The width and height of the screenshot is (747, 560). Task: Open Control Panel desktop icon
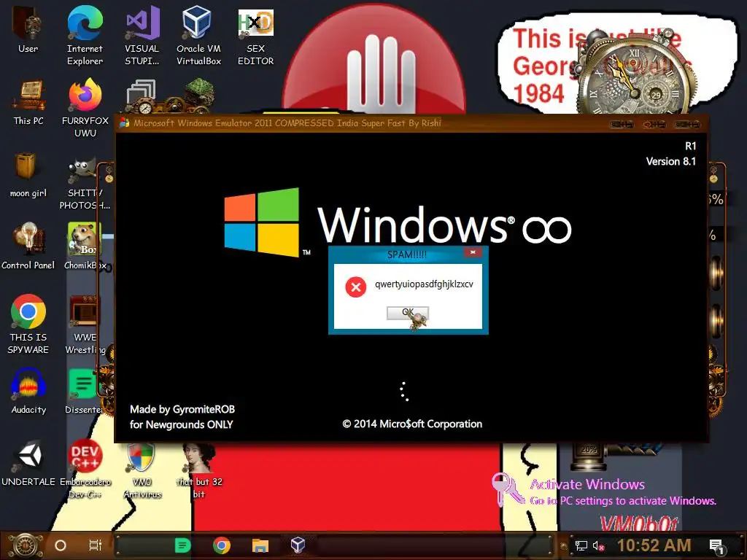(28, 246)
